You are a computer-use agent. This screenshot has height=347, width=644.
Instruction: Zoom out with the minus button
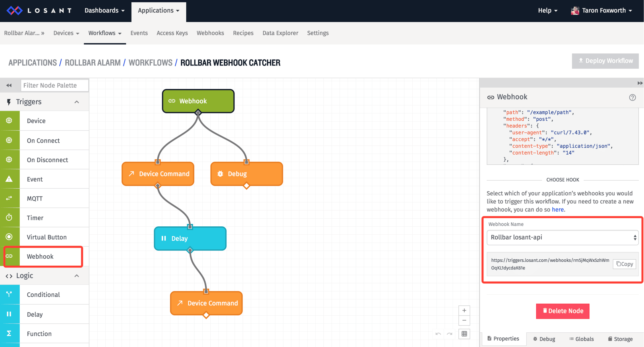coord(464,320)
